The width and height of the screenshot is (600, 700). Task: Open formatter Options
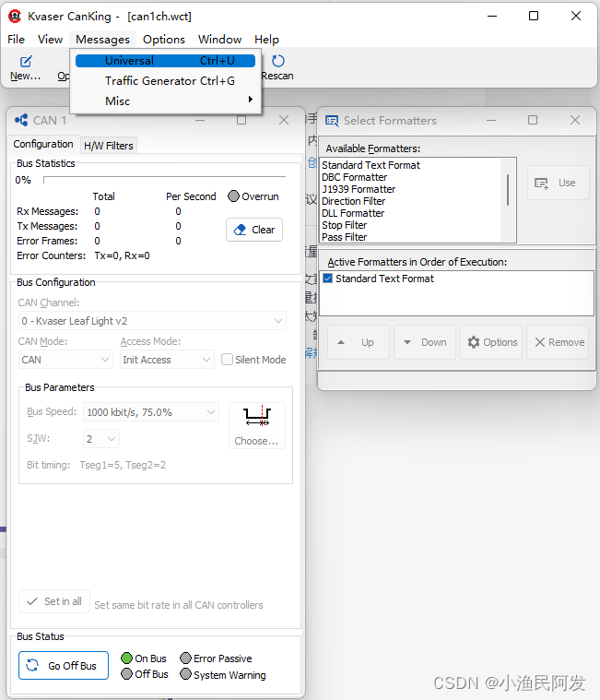[x=491, y=342]
